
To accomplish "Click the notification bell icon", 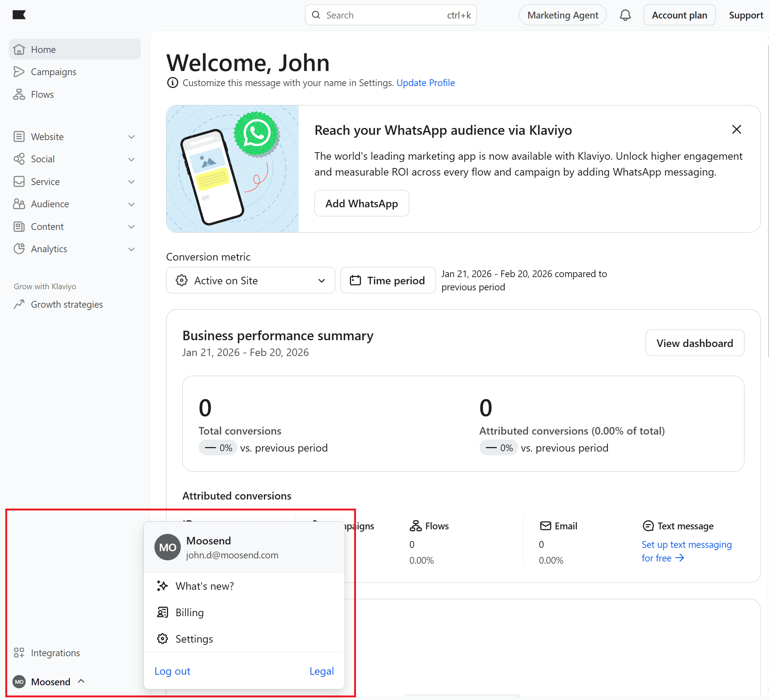I will pos(625,15).
